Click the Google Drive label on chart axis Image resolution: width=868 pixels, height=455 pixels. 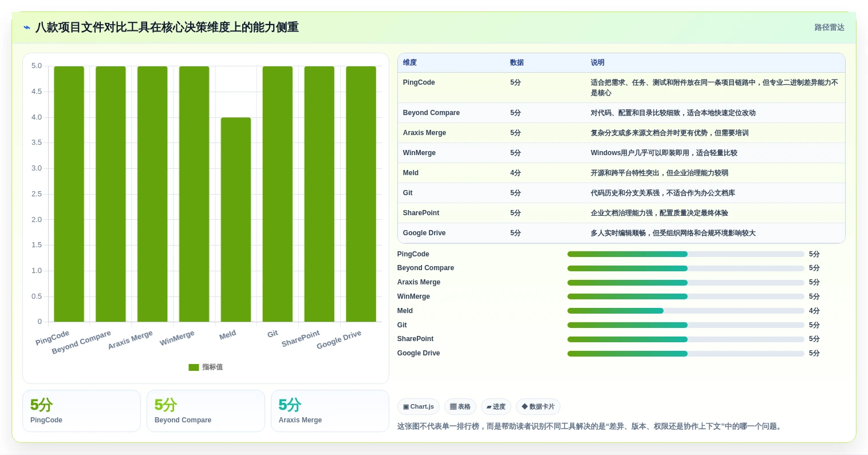point(339,340)
